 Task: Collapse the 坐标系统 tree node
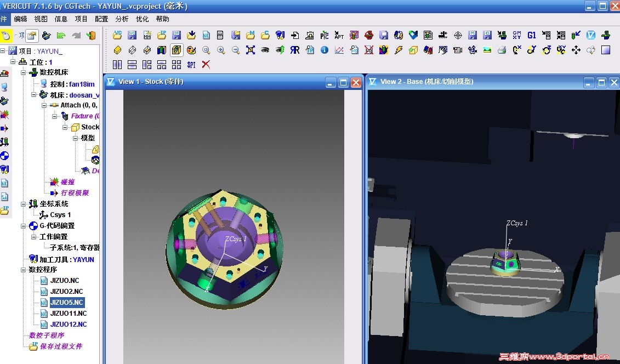(x=24, y=204)
